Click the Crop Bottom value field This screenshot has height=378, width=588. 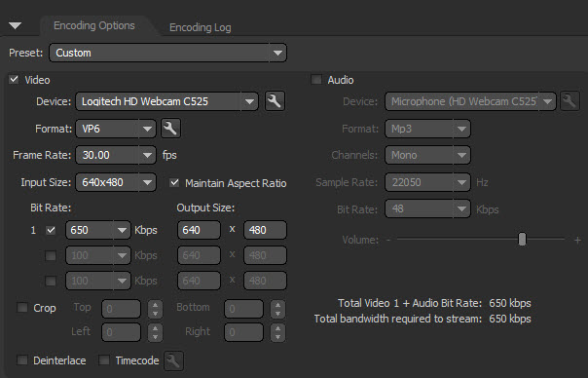(x=243, y=309)
